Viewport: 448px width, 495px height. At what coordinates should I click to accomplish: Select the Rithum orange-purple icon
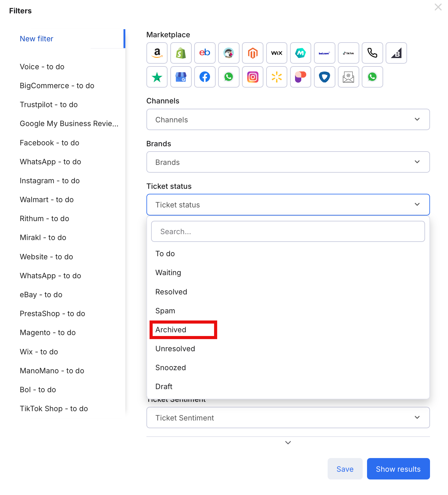[301, 77]
